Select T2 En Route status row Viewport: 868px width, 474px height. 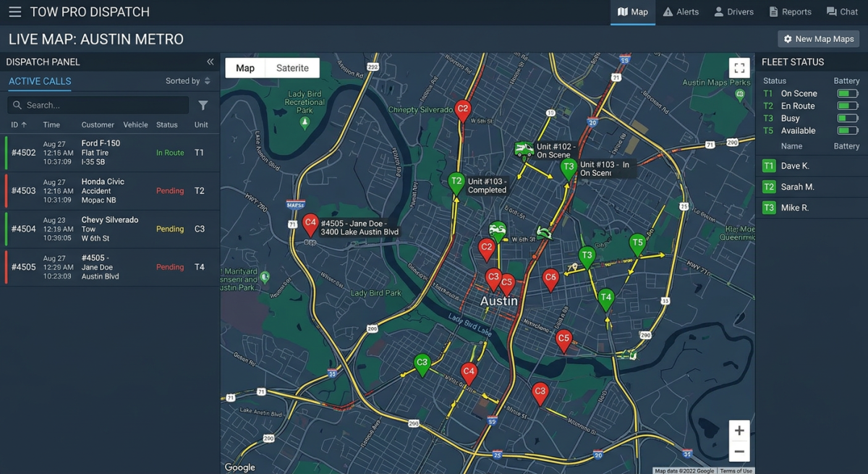pos(811,106)
